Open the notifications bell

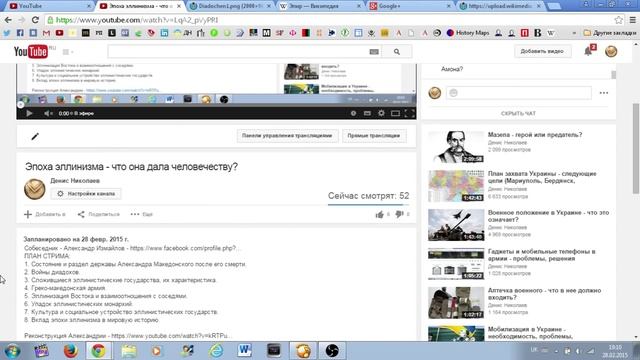[588, 51]
